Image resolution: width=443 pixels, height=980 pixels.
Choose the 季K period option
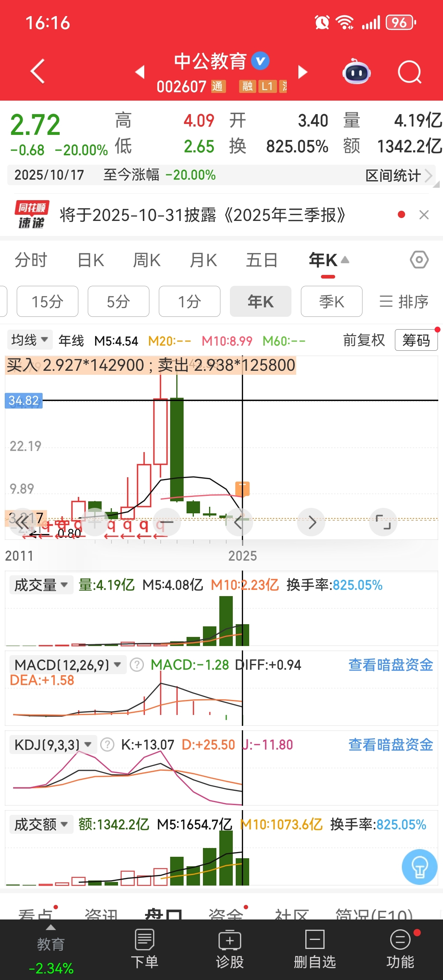(x=332, y=301)
